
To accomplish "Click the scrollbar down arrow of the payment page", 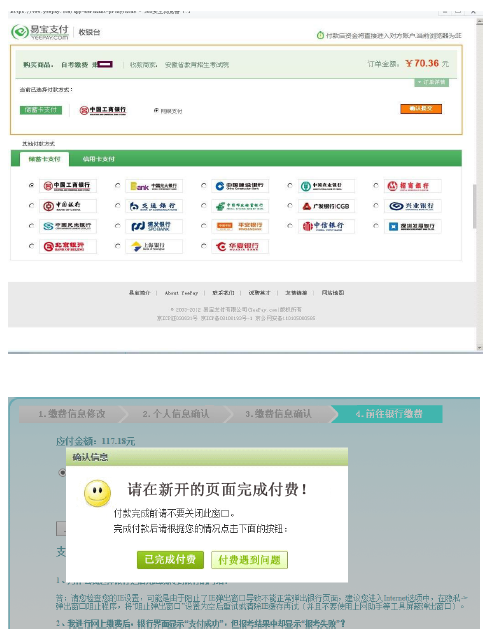I will point(479,347).
